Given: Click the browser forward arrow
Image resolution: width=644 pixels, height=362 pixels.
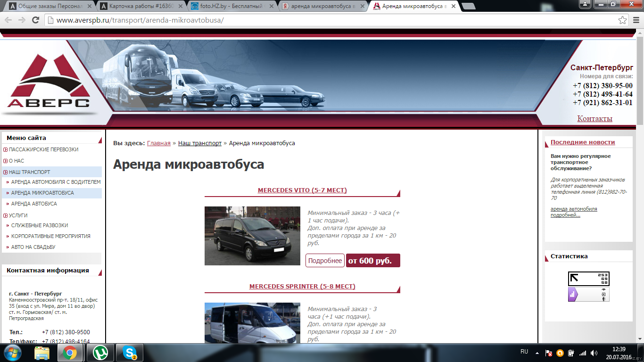Looking at the screenshot, I should 22,20.
